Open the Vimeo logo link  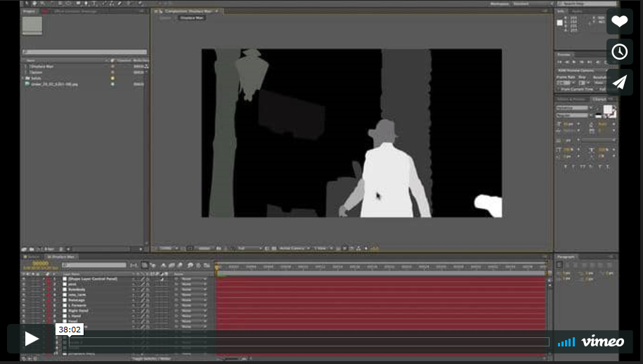[x=603, y=341]
